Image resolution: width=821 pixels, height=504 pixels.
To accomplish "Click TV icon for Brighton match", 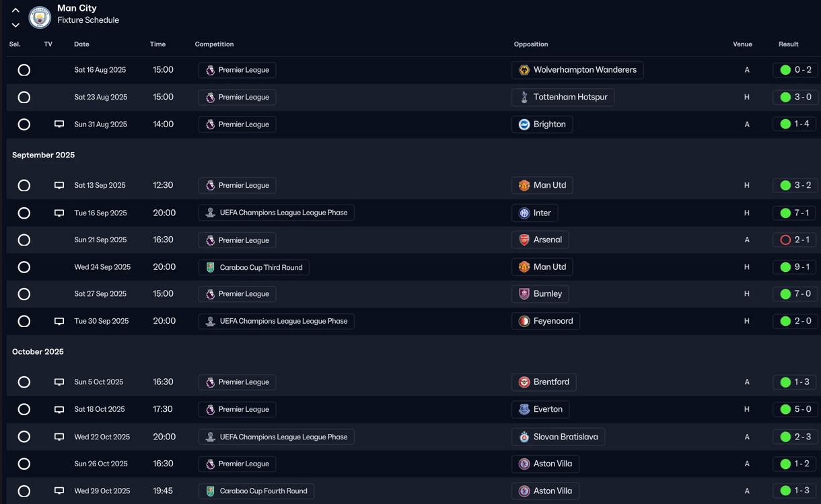I will [x=59, y=124].
